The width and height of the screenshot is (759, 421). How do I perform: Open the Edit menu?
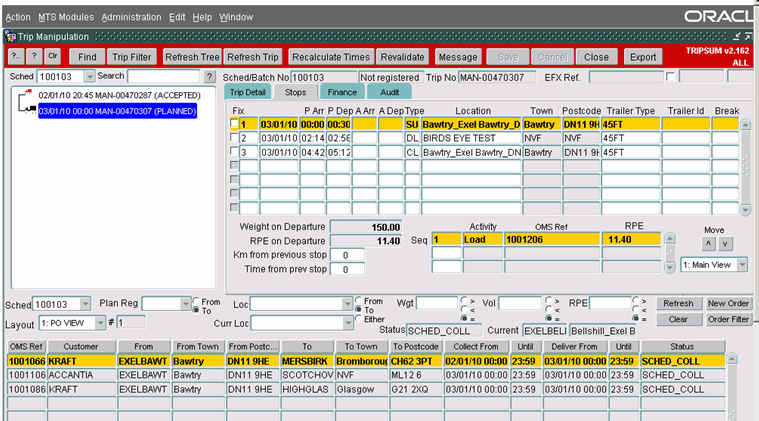177,17
